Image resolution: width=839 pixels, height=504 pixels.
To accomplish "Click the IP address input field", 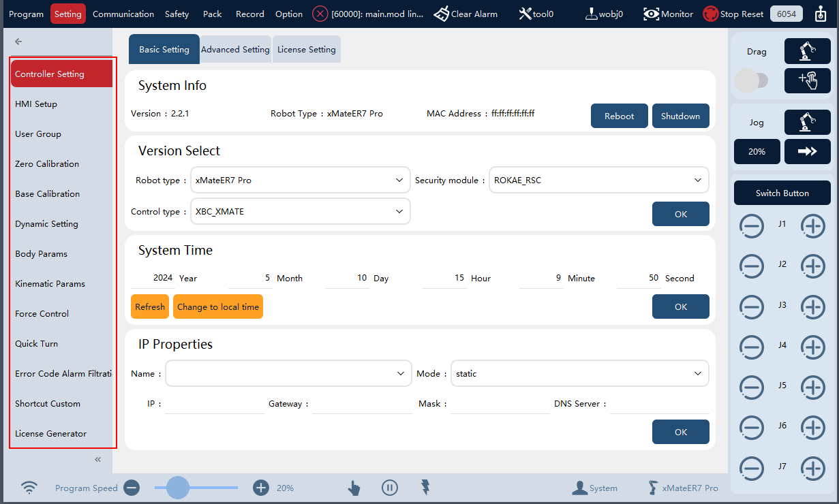I will coord(215,404).
